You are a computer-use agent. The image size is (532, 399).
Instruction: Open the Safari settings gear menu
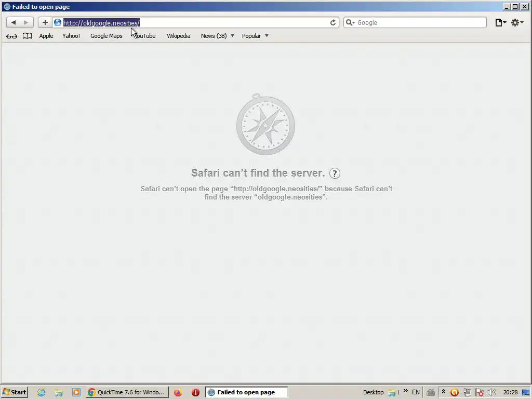point(517,22)
